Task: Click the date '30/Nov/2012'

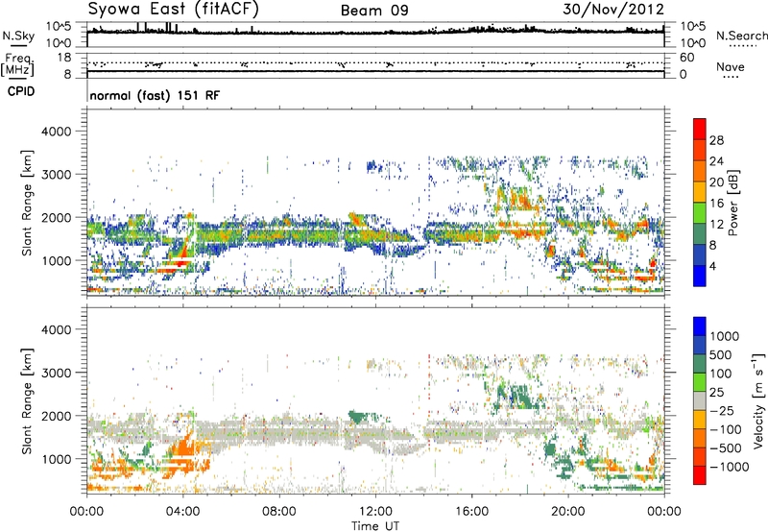Action: click(x=613, y=9)
